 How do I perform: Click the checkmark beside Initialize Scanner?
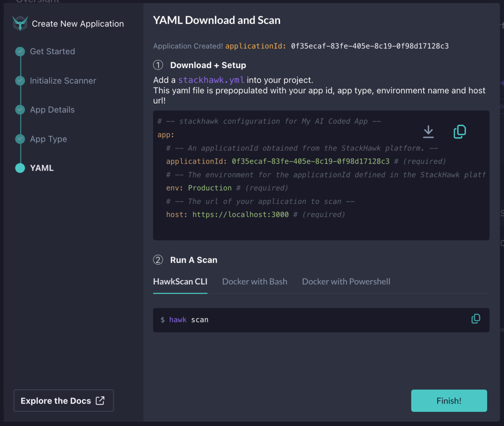tap(20, 81)
